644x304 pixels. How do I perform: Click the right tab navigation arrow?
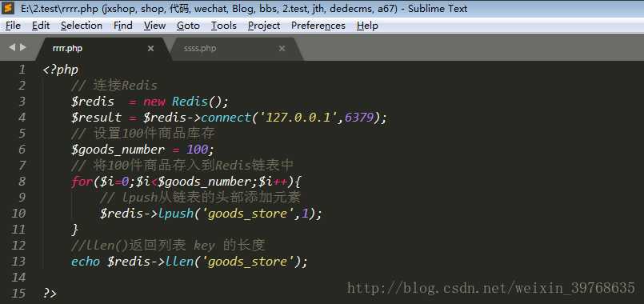coord(23,48)
